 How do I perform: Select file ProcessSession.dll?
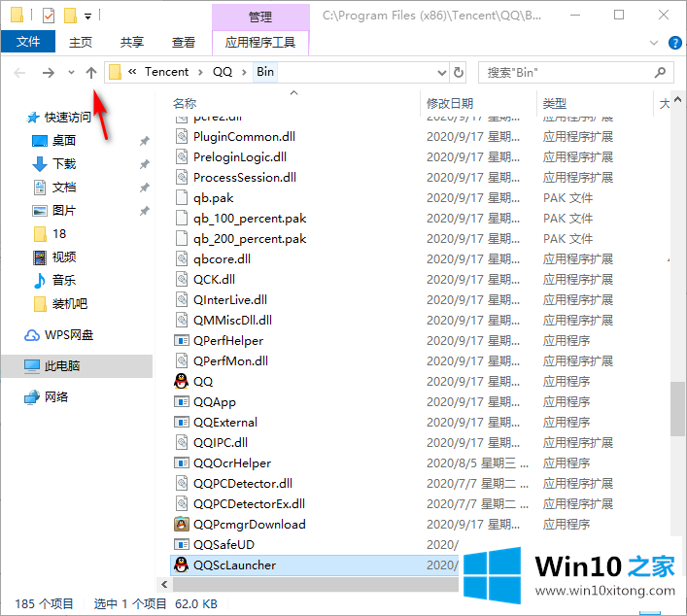tap(245, 178)
